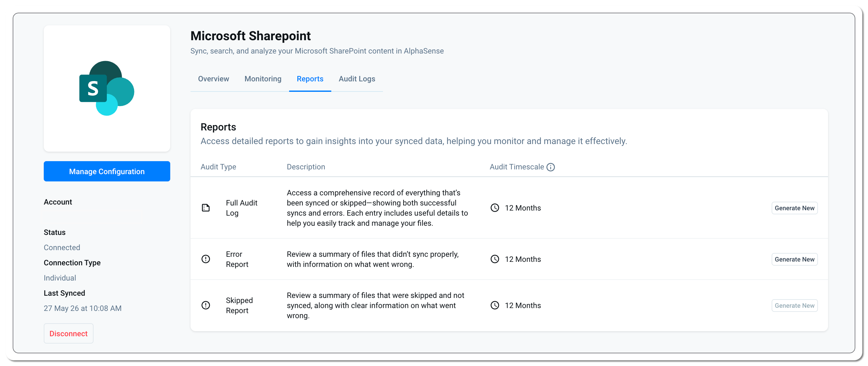
Task: Click the clock icon in Error Report row
Action: click(x=495, y=259)
